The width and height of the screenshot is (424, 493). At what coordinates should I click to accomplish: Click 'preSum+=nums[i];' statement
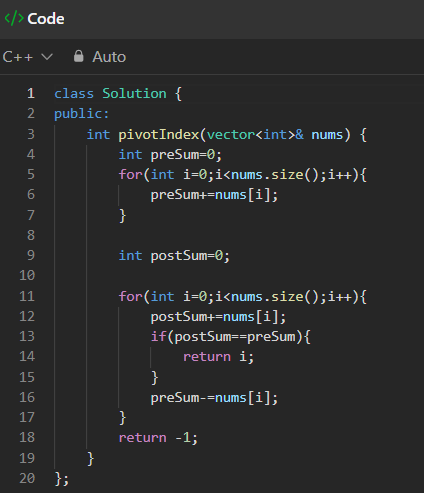[x=214, y=195]
